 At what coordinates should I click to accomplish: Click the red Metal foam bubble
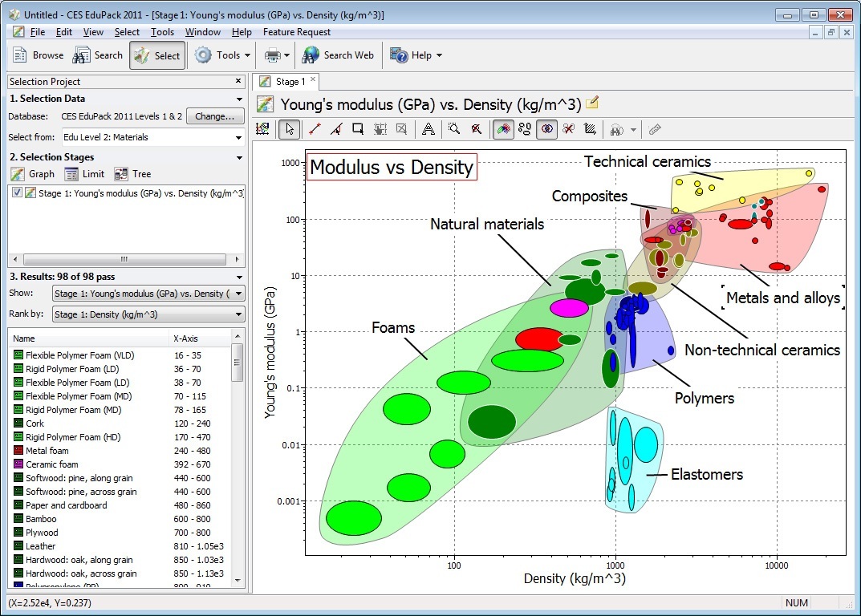coord(538,338)
